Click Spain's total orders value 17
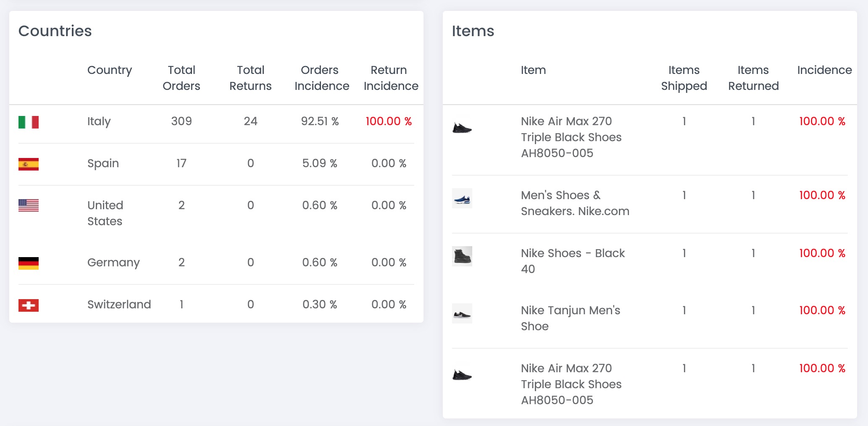Image resolution: width=868 pixels, height=426 pixels. pyautogui.click(x=181, y=163)
